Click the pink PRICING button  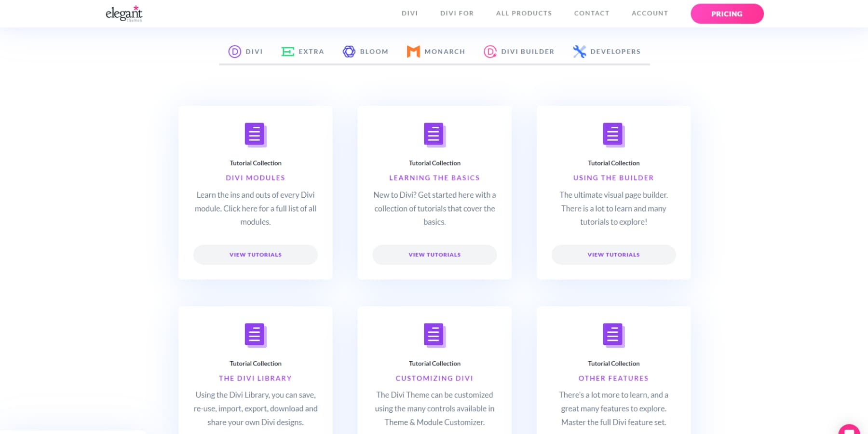click(727, 14)
